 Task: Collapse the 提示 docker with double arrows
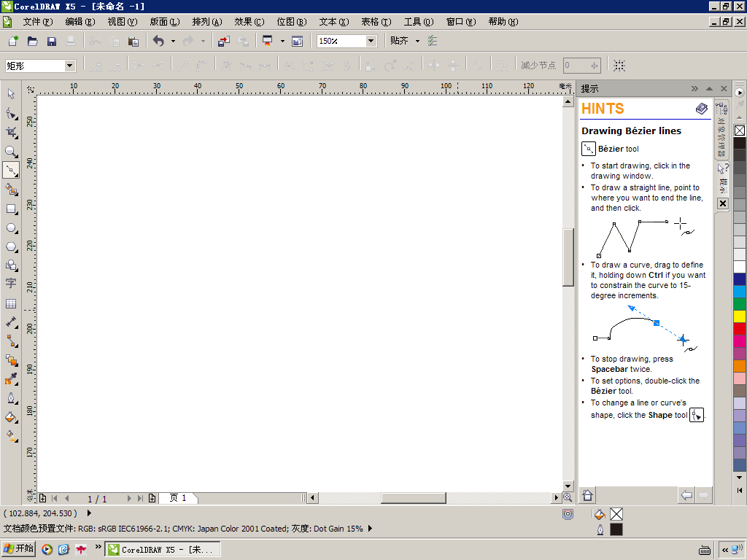694,88
